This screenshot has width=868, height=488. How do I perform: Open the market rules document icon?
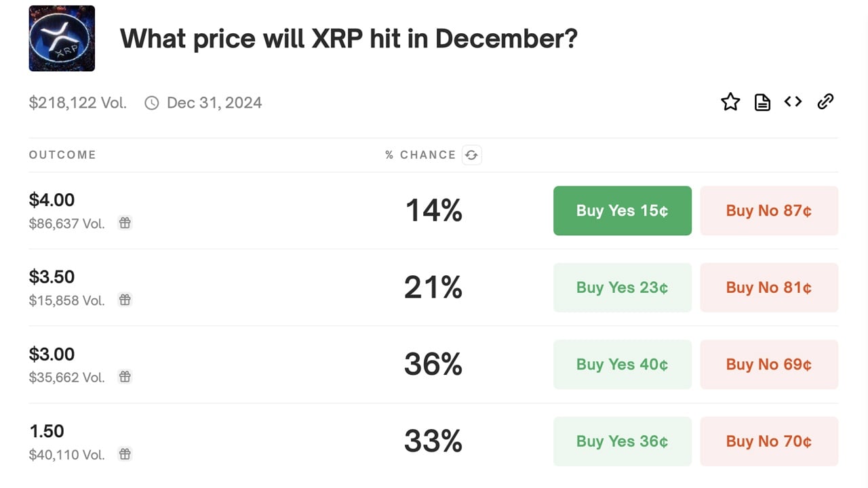[x=762, y=102]
